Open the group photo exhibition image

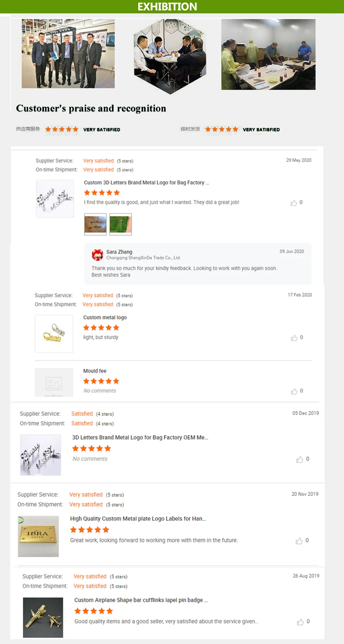(x=68, y=54)
